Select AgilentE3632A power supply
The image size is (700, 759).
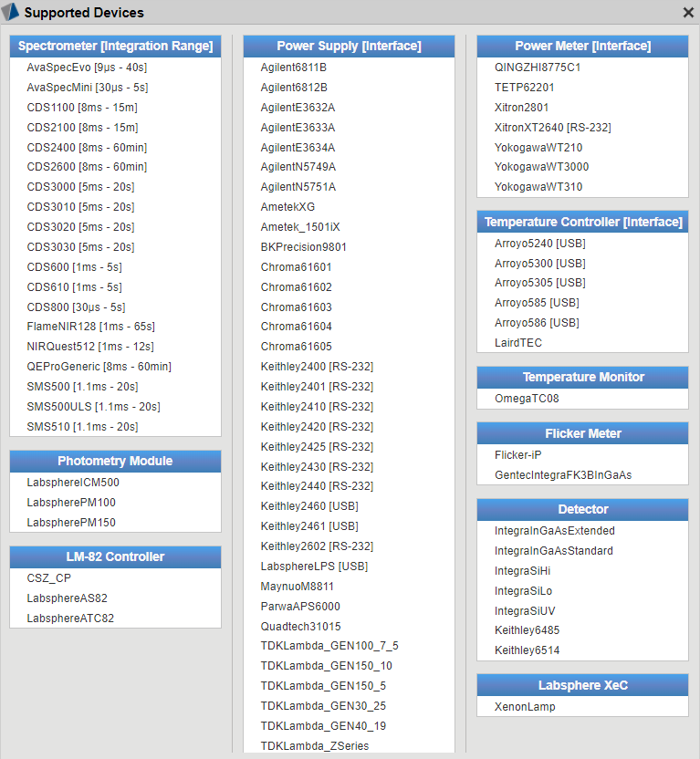point(298,108)
